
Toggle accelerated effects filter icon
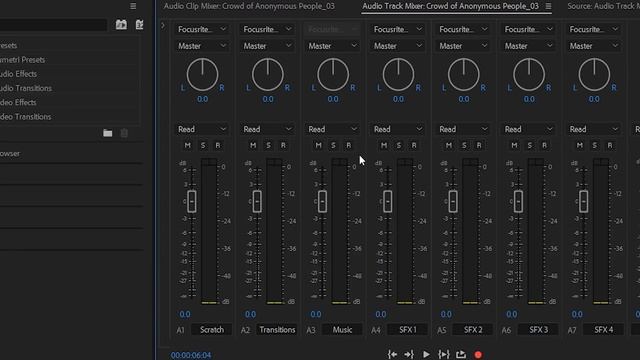[x=121, y=24]
